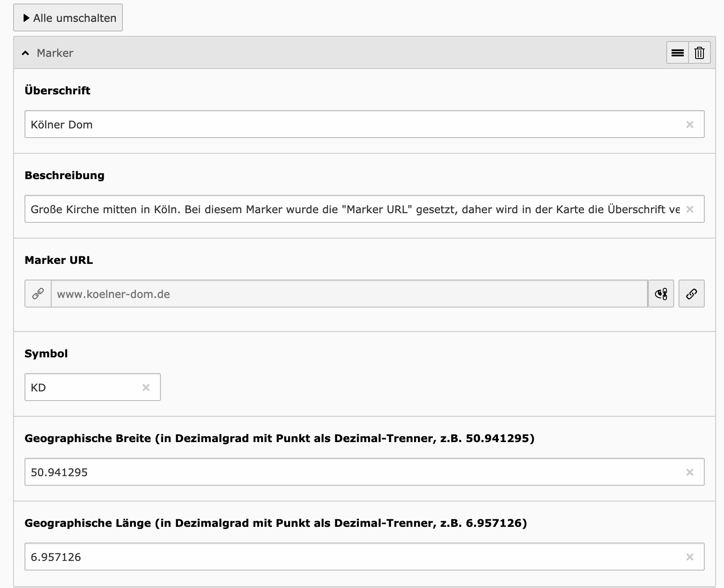724x588 pixels.
Task: Click the Überschrift label
Action: 57,90
